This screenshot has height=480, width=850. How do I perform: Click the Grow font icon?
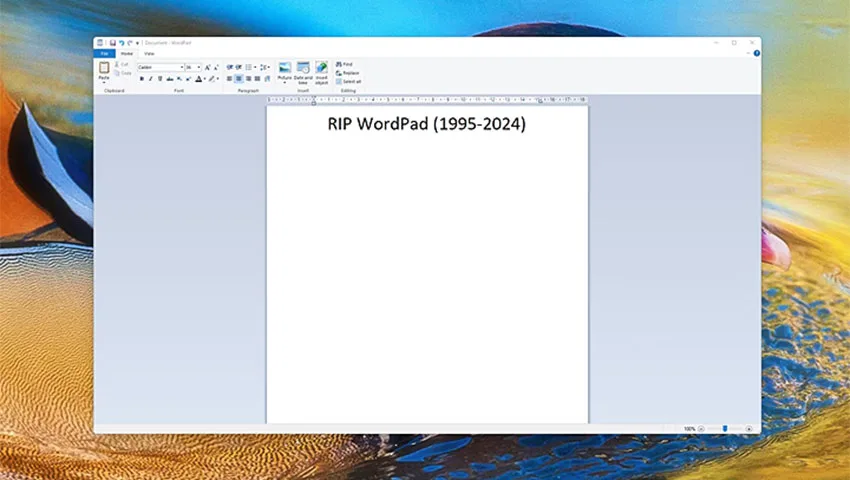(x=207, y=67)
